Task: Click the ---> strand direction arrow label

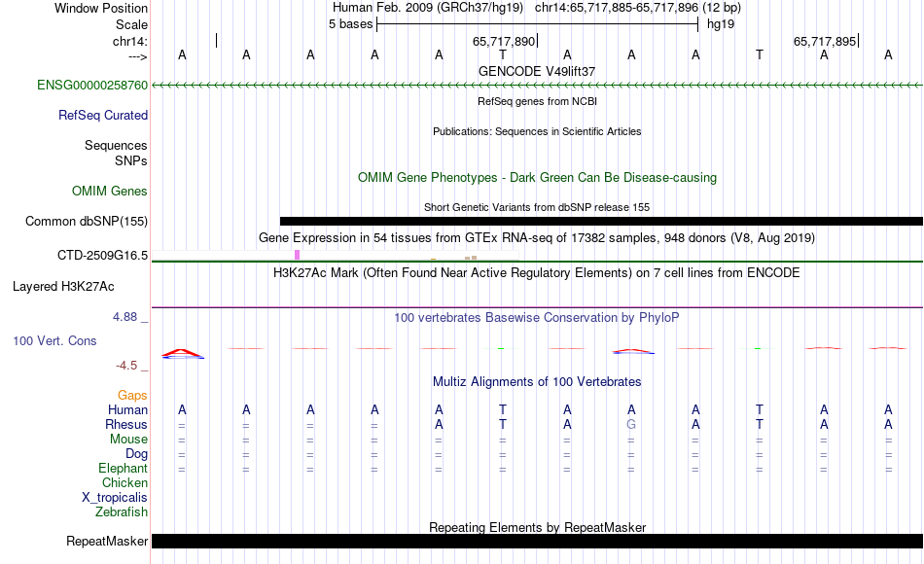Action: [138, 56]
